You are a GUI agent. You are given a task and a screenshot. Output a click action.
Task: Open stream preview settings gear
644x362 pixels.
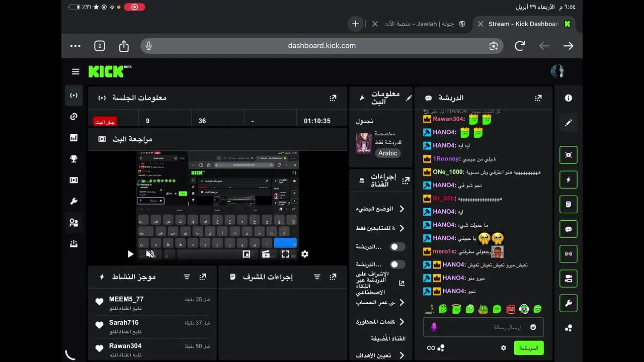(304, 254)
